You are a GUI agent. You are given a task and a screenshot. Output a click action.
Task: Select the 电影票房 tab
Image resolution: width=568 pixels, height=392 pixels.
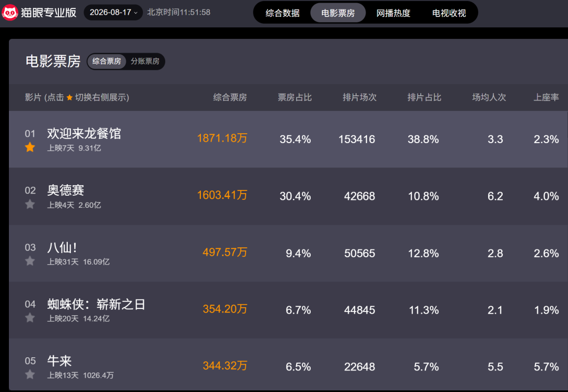click(x=338, y=13)
